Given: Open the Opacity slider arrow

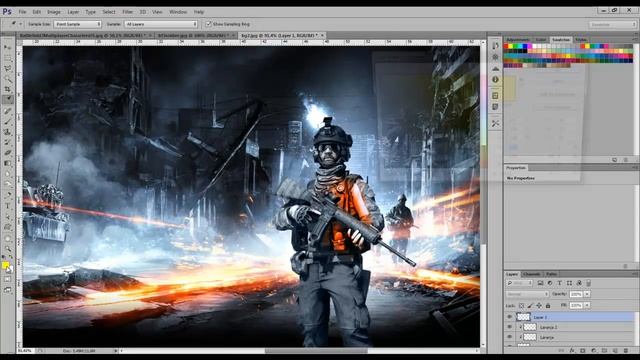Looking at the screenshot, I should coord(587,294).
